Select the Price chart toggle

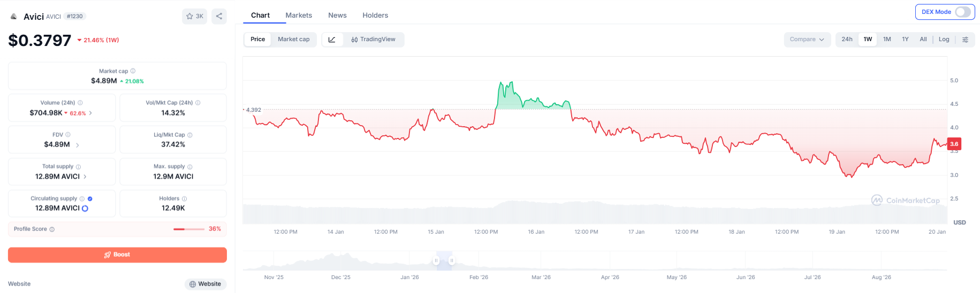tap(257, 40)
